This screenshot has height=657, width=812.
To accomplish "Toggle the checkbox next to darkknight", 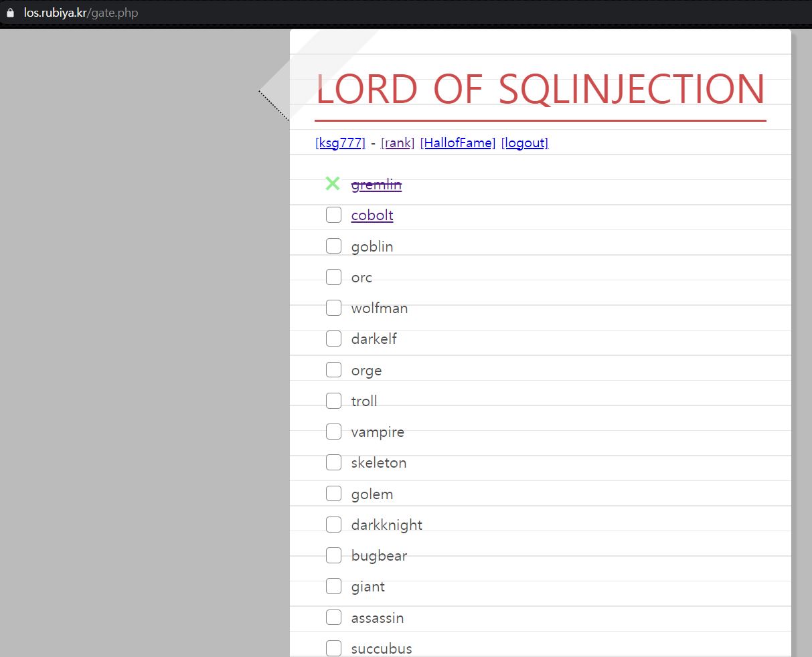I will (333, 525).
